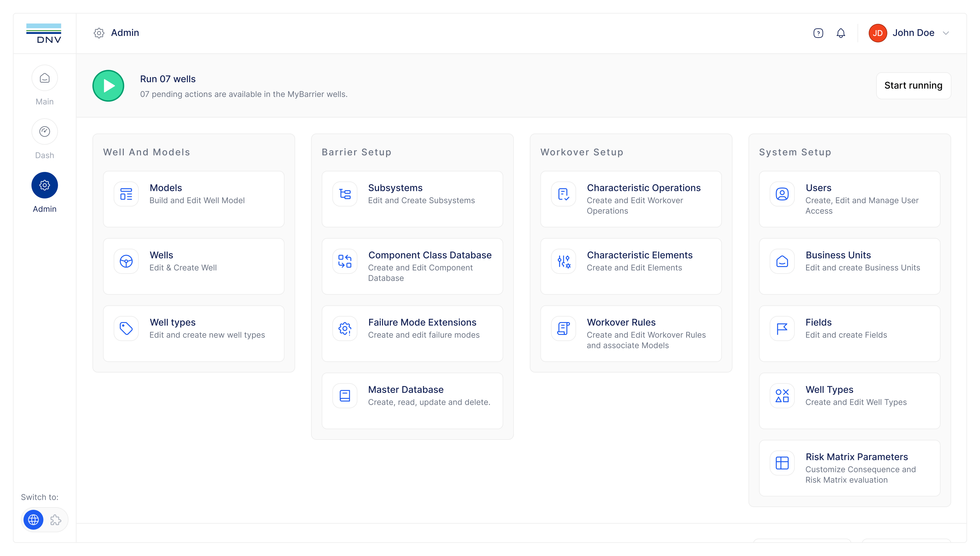
Task: Click 'Create and Edit Elements' description
Action: click(x=634, y=268)
